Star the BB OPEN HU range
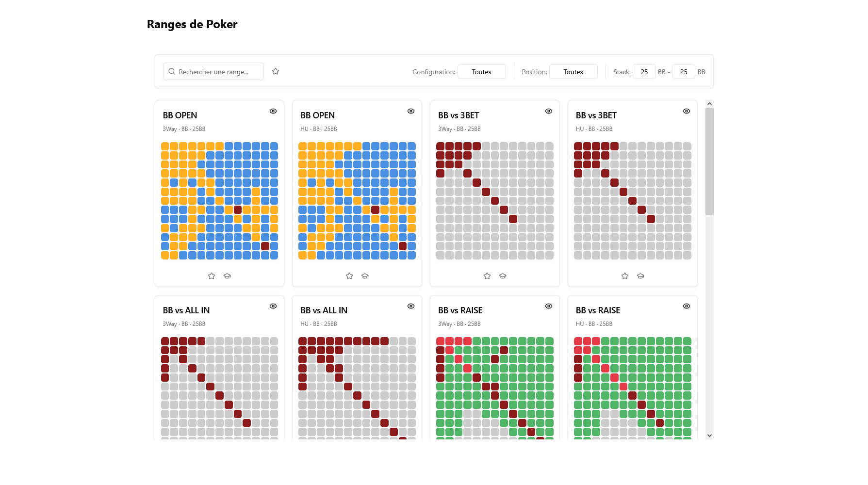The image size is (868, 485). (x=349, y=276)
